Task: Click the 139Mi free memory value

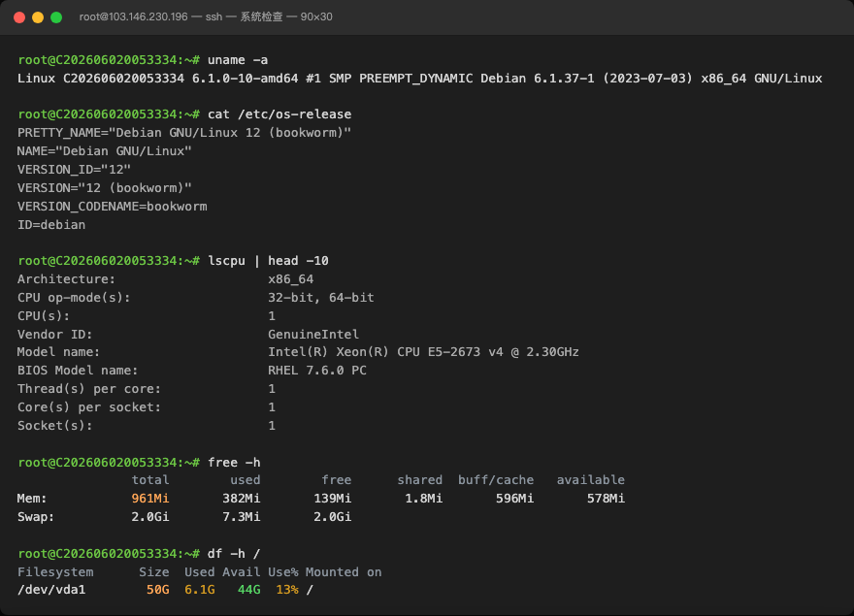Action: [332, 499]
